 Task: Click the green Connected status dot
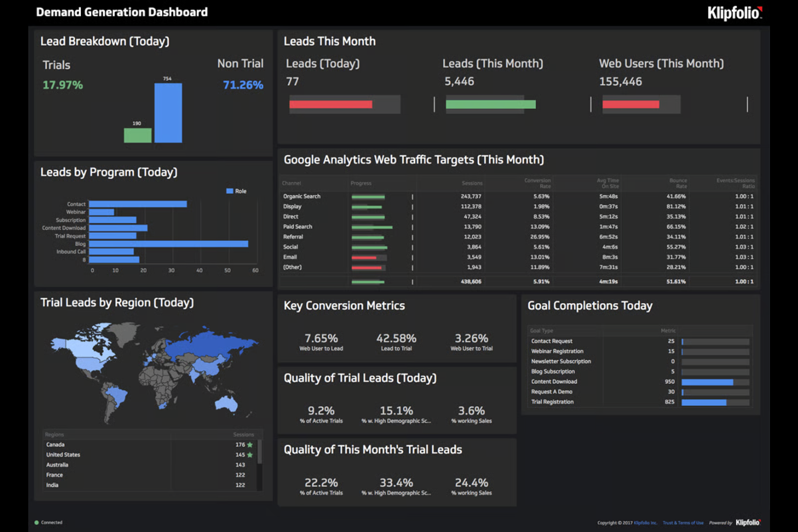37,522
